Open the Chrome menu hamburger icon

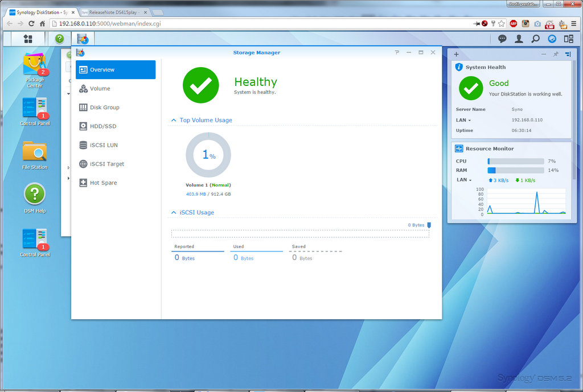(574, 24)
